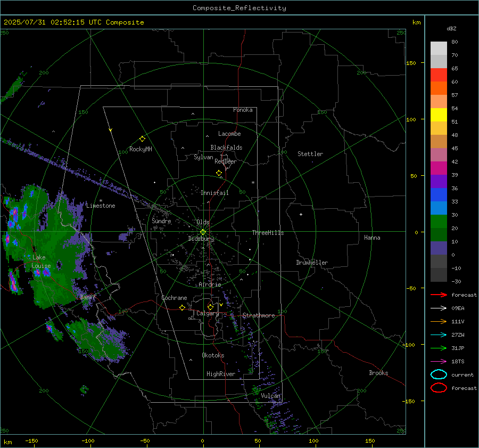The image size is (479, 448).
Task: Click the Lake Louise label
Action: coord(41,262)
